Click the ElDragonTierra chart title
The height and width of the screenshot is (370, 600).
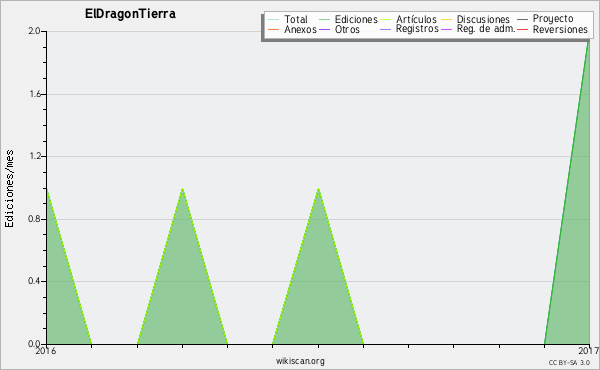tap(130, 14)
